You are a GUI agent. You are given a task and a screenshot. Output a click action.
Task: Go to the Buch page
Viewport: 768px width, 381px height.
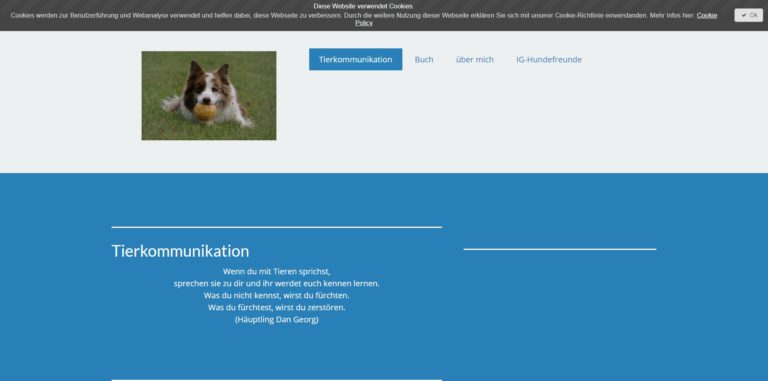click(x=424, y=59)
